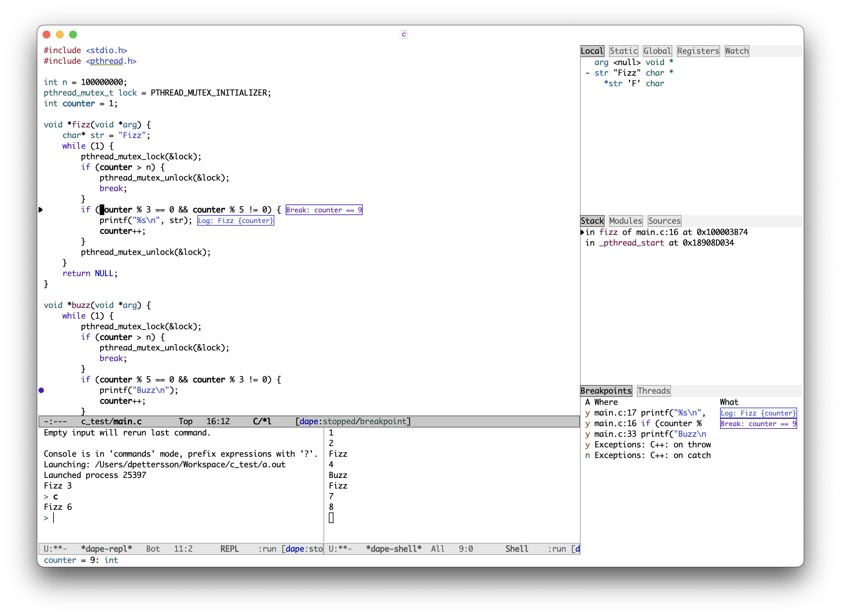Image resolution: width=841 pixels, height=616 pixels.
Task: Click the current frame arrow in Stack list
Action: pyautogui.click(x=582, y=232)
